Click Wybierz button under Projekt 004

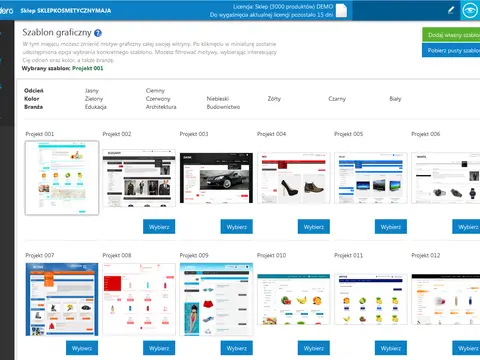pos(314,227)
